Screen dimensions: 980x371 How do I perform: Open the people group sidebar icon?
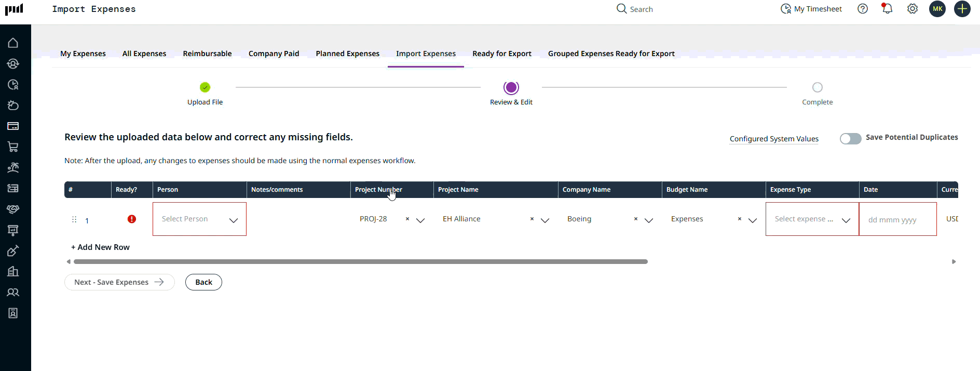(13, 293)
